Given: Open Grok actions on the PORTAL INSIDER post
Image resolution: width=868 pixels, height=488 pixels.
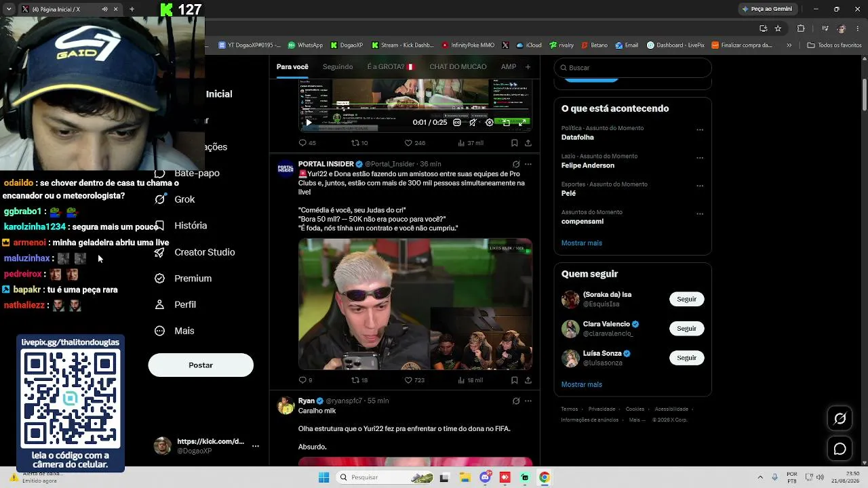Looking at the screenshot, I should pos(516,164).
